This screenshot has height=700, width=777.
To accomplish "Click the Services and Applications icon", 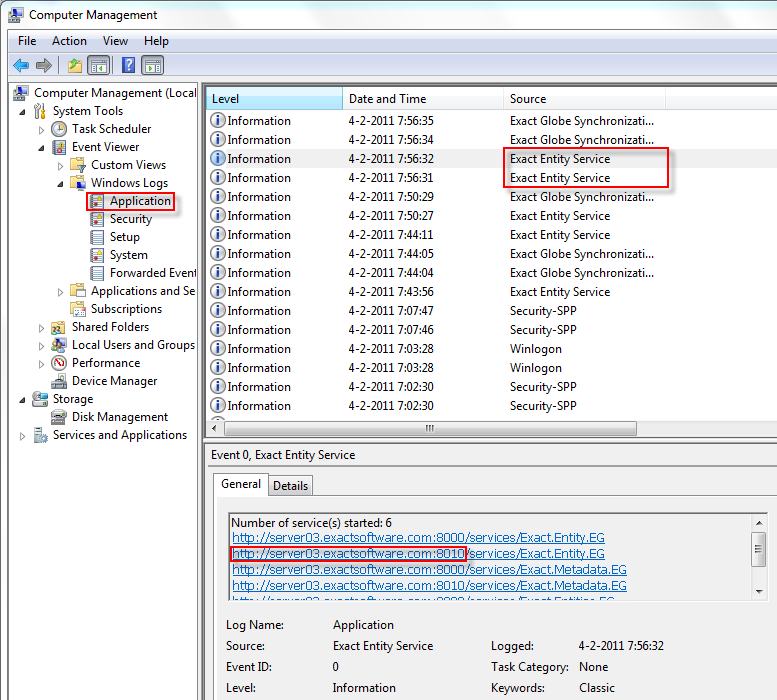I will pos(40,435).
